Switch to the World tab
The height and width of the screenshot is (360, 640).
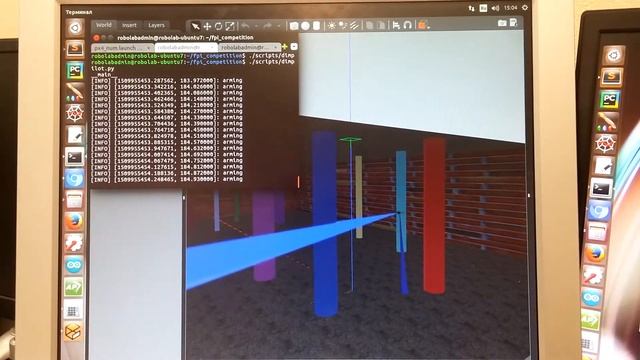[x=104, y=25]
